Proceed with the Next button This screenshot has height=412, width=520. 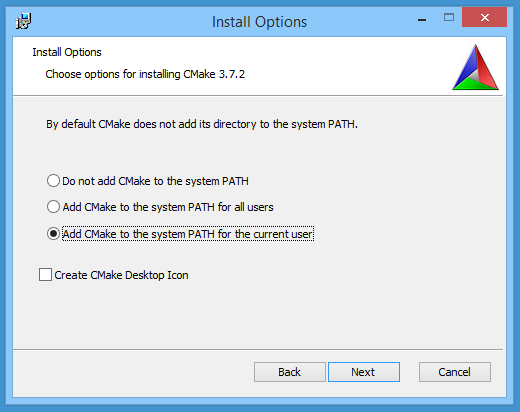click(x=364, y=372)
